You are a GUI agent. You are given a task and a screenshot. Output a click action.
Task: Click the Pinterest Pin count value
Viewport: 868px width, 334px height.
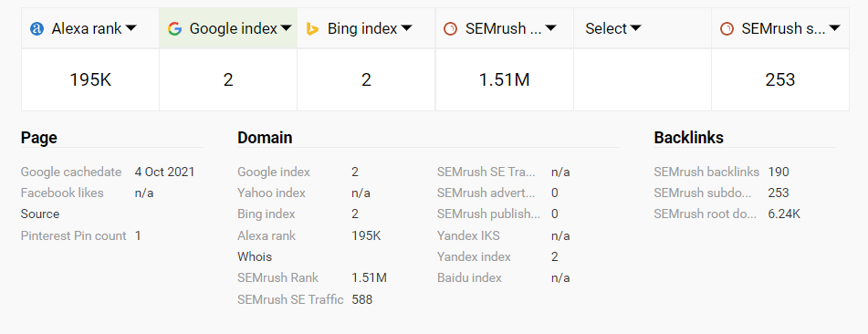point(138,236)
